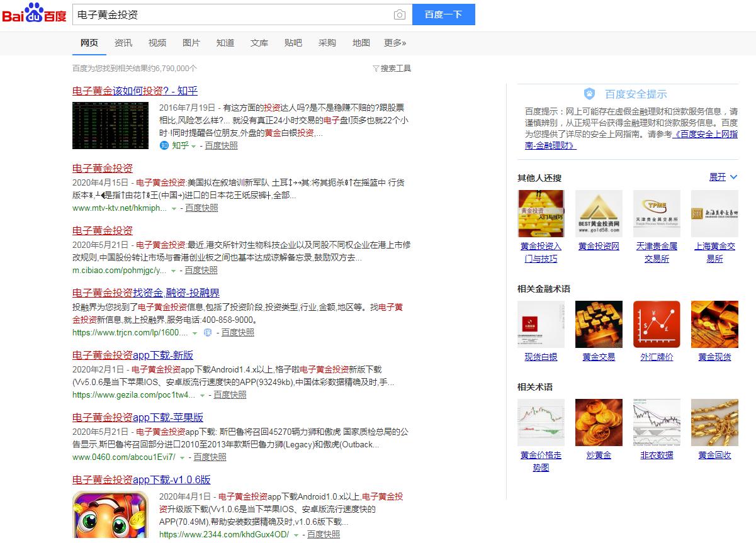Open result 电子黄金该如何投资? - 知乎
Screen dimensions: 756x543
pos(135,91)
